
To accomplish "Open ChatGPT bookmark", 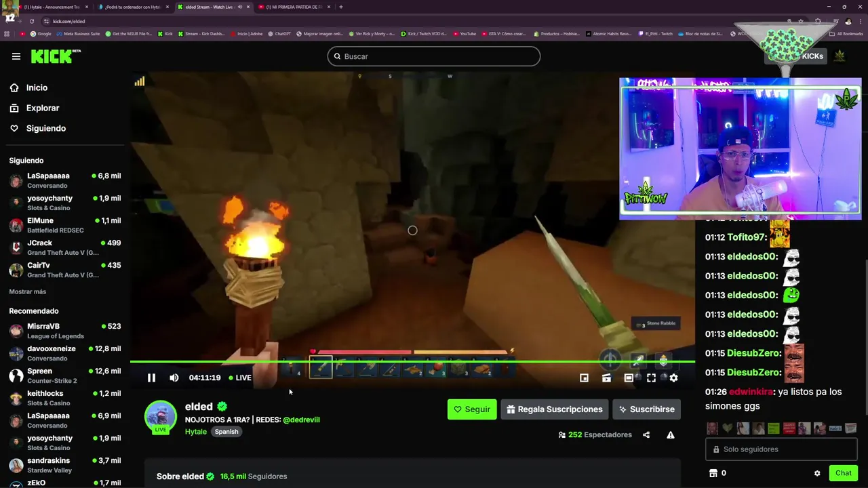I will [x=279, y=34].
